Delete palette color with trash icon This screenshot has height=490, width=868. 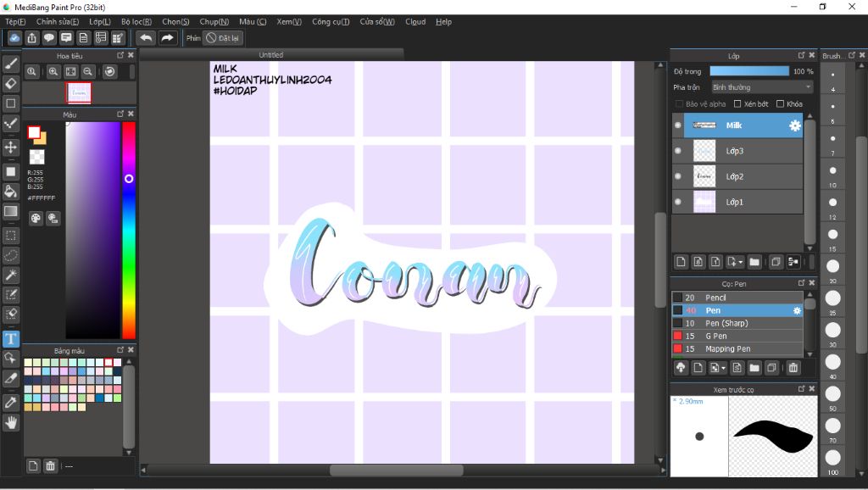pyautogui.click(x=50, y=465)
